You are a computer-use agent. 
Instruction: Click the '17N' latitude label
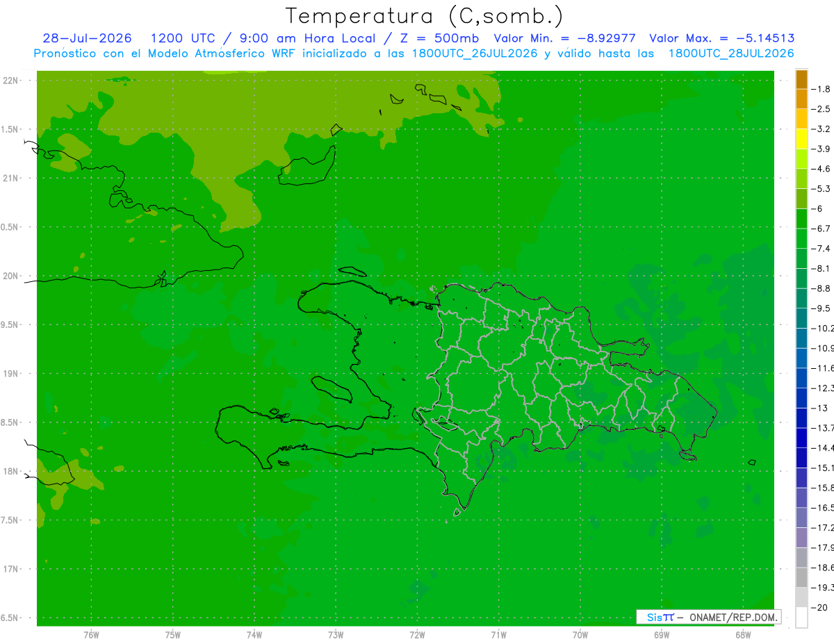pos(11,569)
